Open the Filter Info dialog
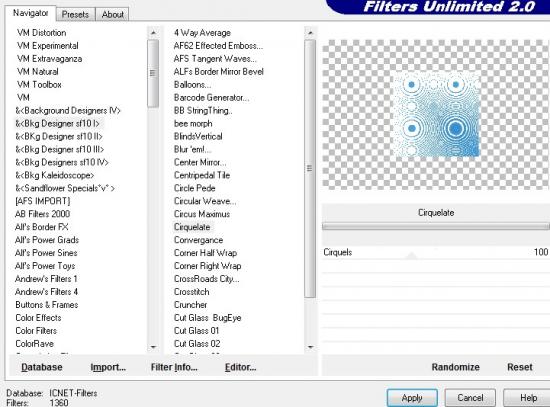The width and height of the screenshot is (550, 407). [174, 367]
